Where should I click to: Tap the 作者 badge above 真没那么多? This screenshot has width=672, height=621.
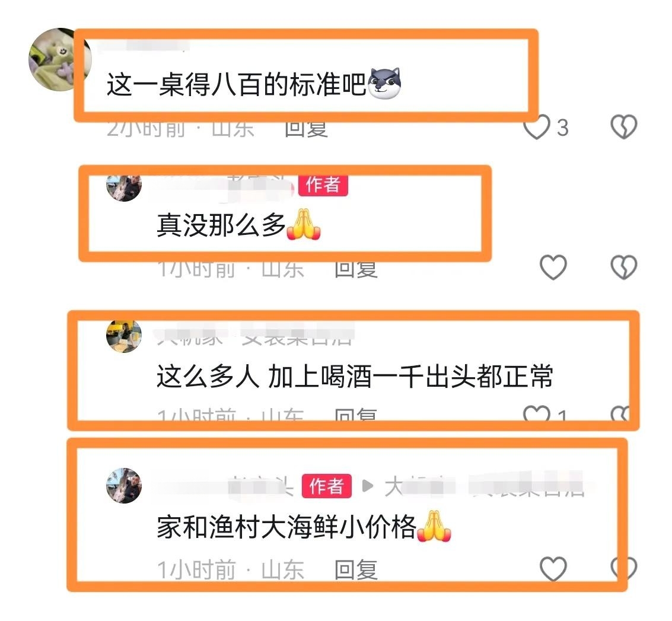point(323,185)
